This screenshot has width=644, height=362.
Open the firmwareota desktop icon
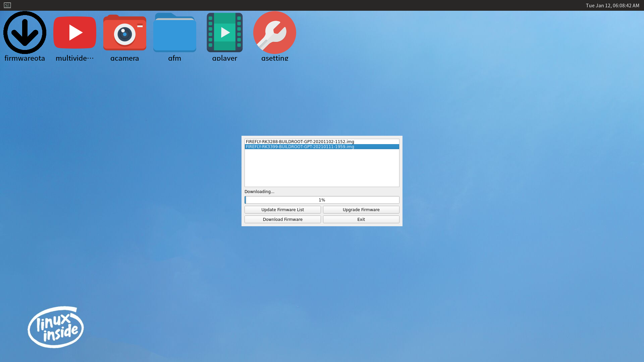coord(25,33)
